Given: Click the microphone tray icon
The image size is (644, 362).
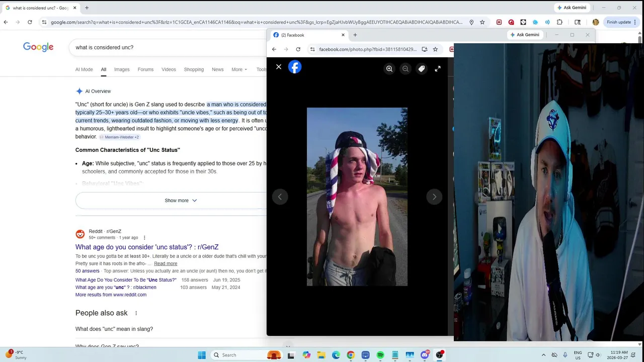Looking at the screenshot, I should coord(565,355).
